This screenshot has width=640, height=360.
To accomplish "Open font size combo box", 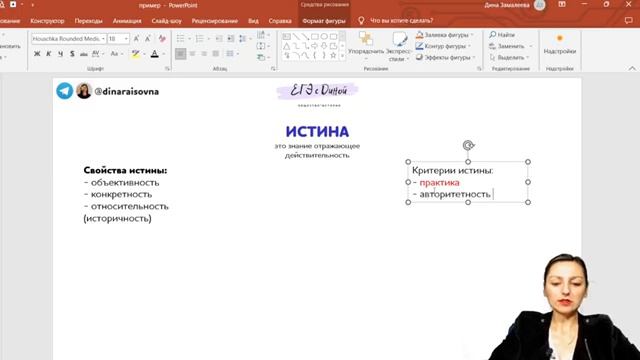I will 118,39.
